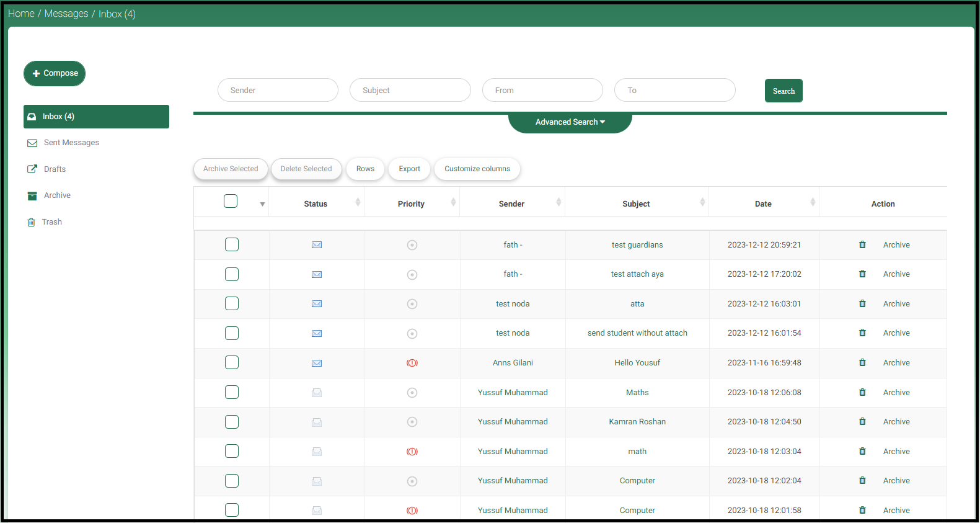Click the Export button
Screen dimensions: 980x523
pyautogui.click(x=409, y=169)
